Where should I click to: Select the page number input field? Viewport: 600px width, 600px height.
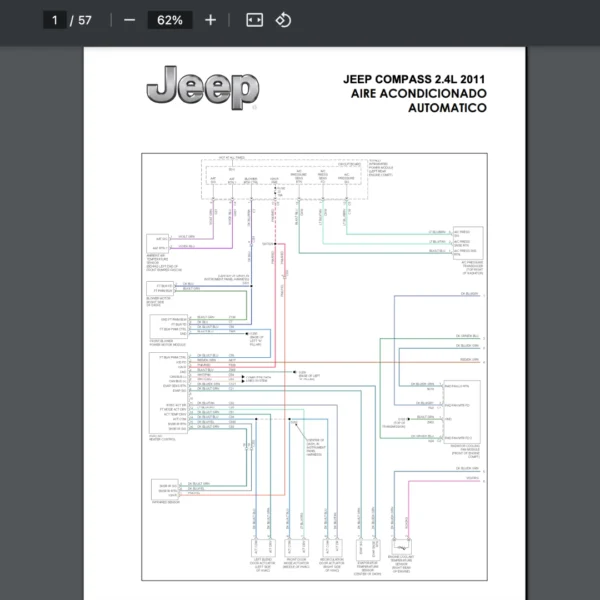55,20
